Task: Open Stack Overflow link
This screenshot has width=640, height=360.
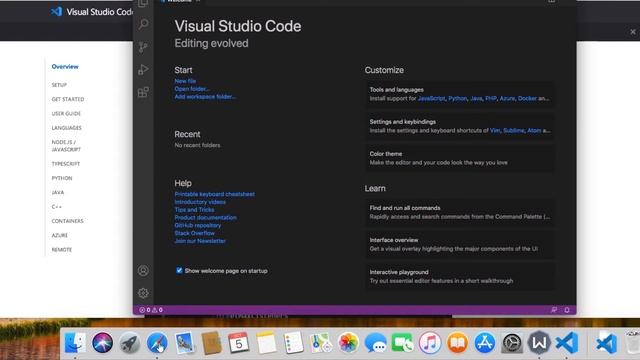Action: [194, 233]
